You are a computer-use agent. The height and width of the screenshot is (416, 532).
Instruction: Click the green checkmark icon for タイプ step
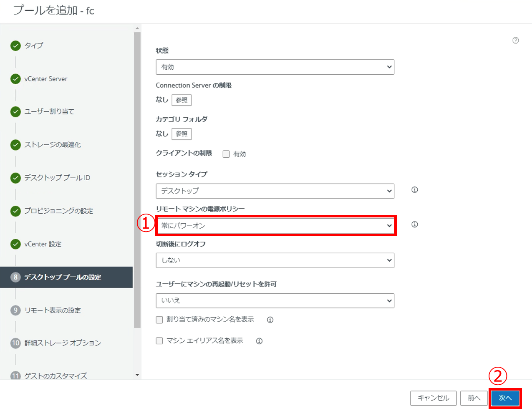pos(15,45)
